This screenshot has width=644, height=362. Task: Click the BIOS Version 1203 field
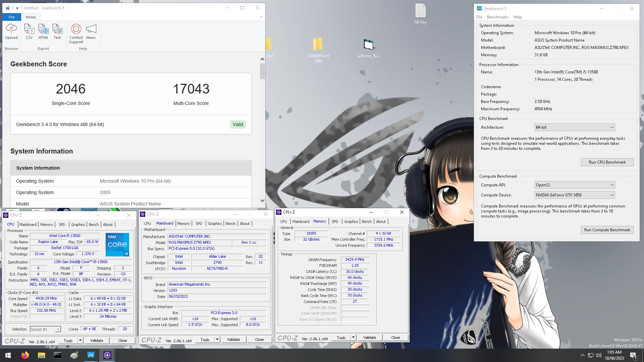point(217,290)
